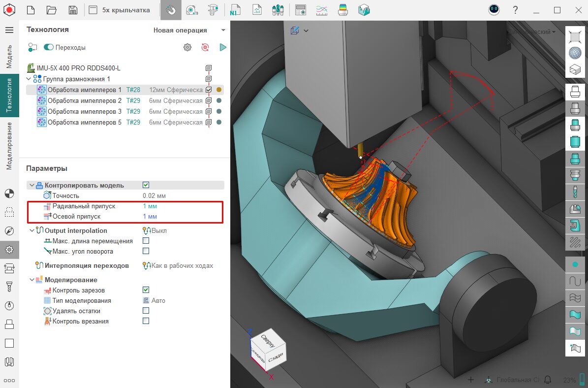Click the Save diskette icon
The width and height of the screenshot is (588, 388).
pyautogui.click(x=73, y=10)
